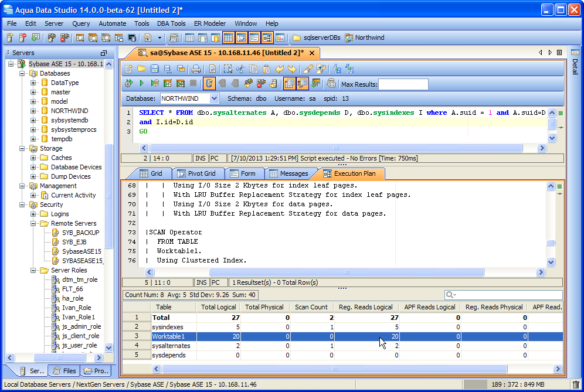Click the Save script floppy icon
Image resolution: width=584 pixels, height=392 pixels.
(154, 69)
